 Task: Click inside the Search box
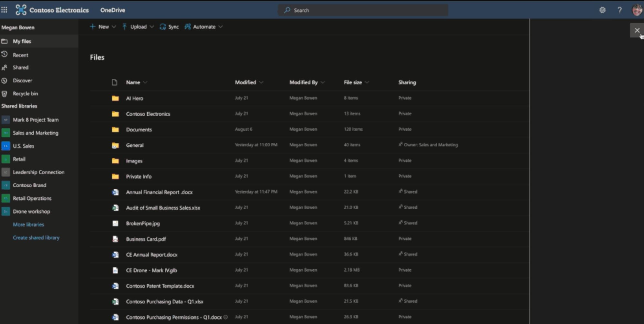[x=363, y=10]
